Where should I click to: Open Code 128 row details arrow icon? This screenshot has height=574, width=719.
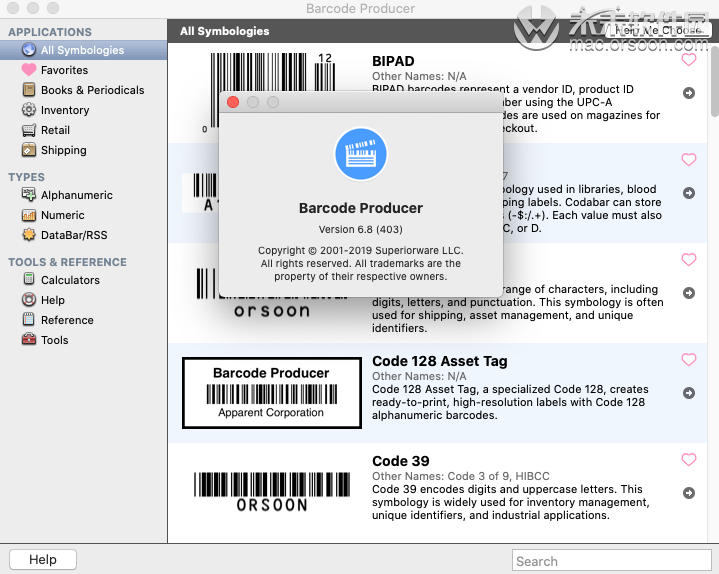(689, 293)
